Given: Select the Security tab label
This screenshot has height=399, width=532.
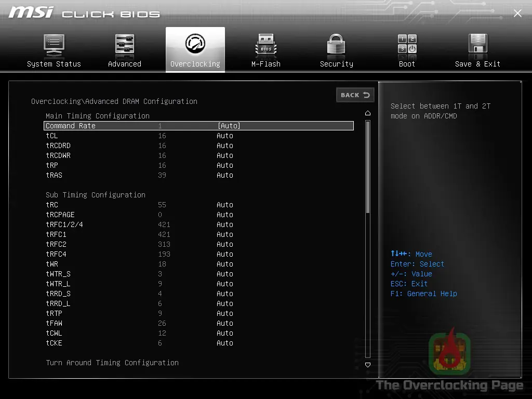Looking at the screenshot, I should click(337, 64).
